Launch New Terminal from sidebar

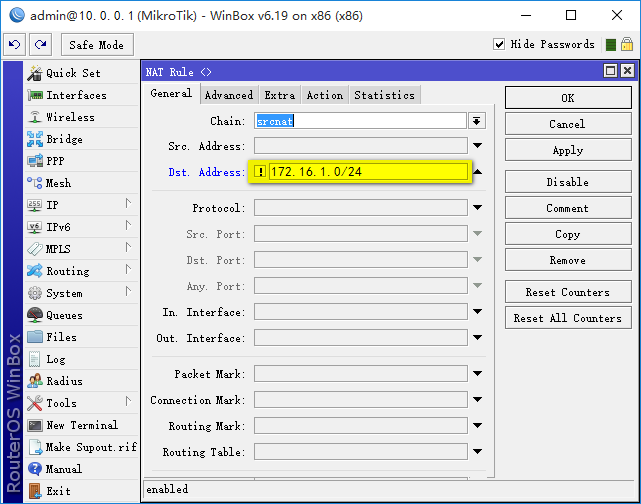coord(81,425)
